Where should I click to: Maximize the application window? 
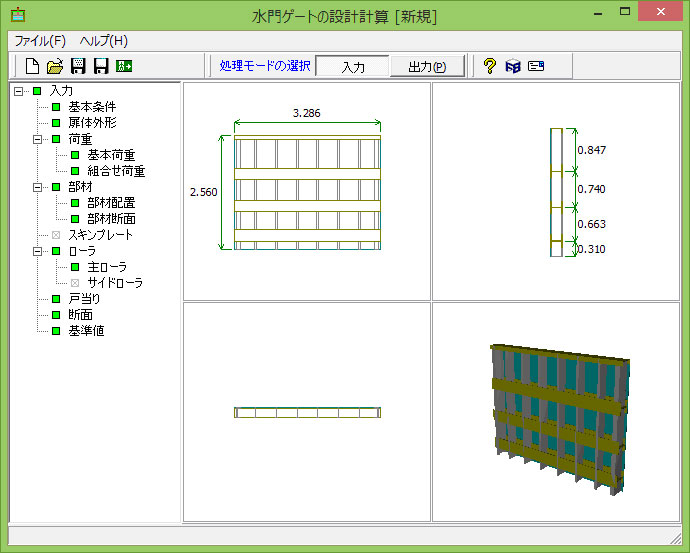pyautogui.click(x=625, y=11)
